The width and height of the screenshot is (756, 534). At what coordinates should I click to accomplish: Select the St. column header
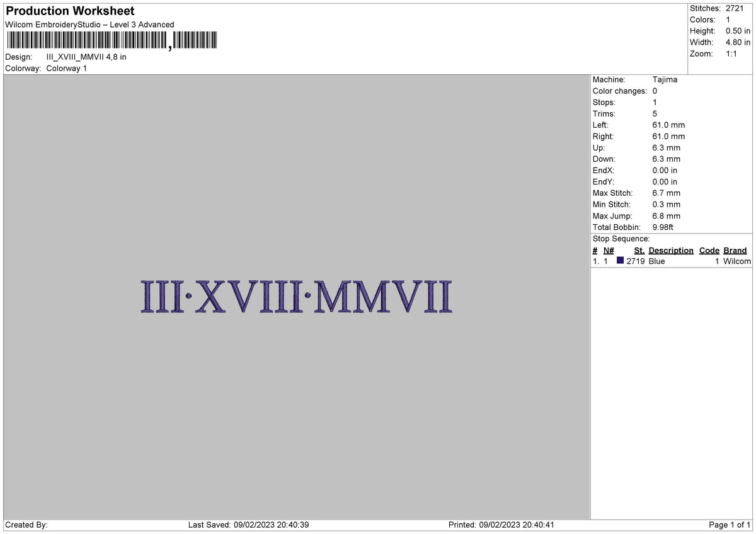pyautogui.click(x=639, y=250)
